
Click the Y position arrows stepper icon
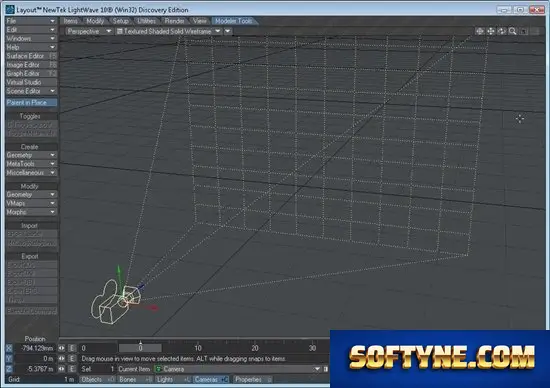(x=62, y=359)
